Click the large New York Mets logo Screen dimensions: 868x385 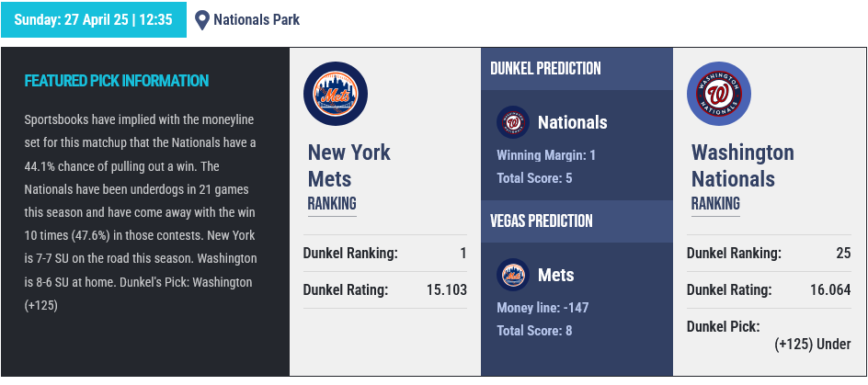point(336,94)
